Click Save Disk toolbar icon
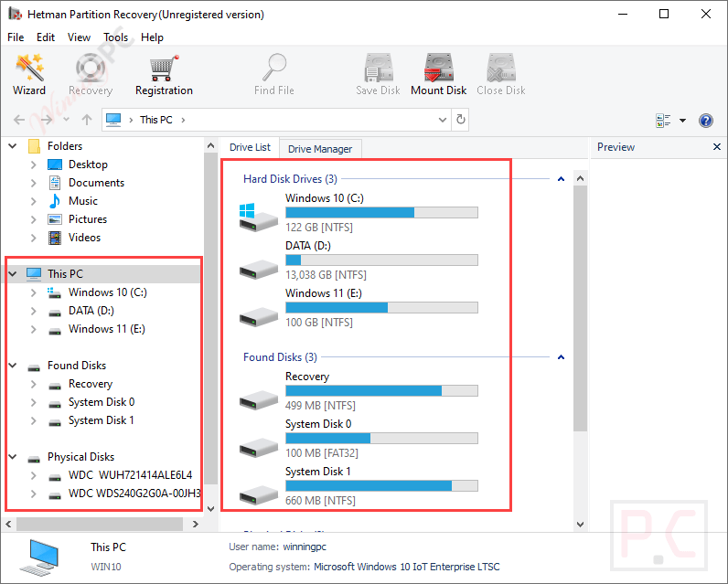 (x=379, y=68)
